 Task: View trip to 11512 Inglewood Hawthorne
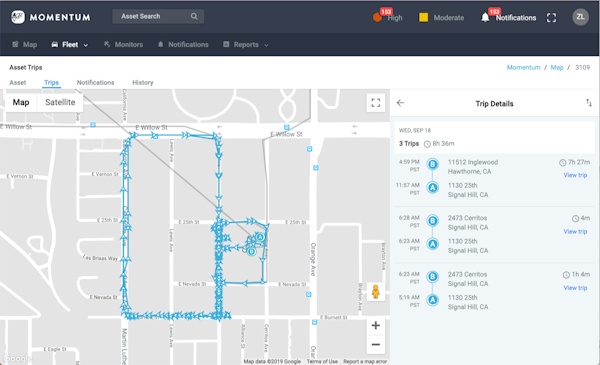(x=575, y=175)
